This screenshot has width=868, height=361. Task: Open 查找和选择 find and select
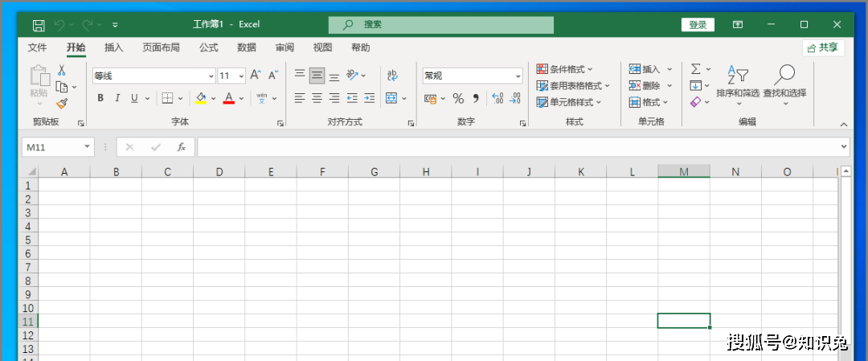785,83
